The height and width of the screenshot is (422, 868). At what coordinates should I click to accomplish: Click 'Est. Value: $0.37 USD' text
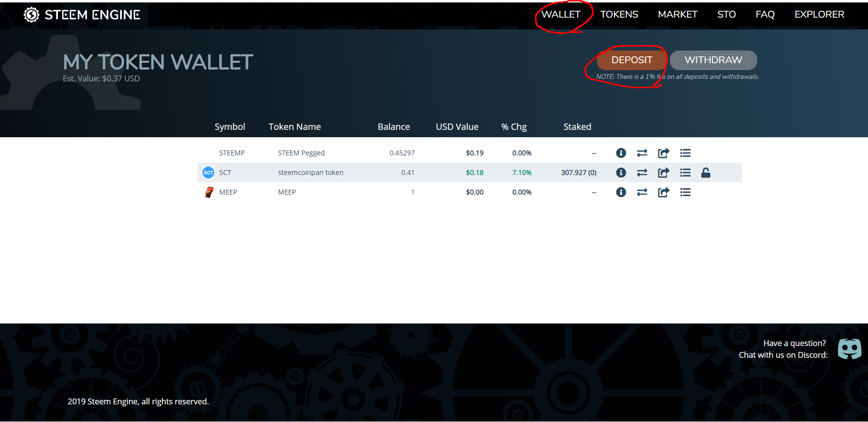pos(101,78)
